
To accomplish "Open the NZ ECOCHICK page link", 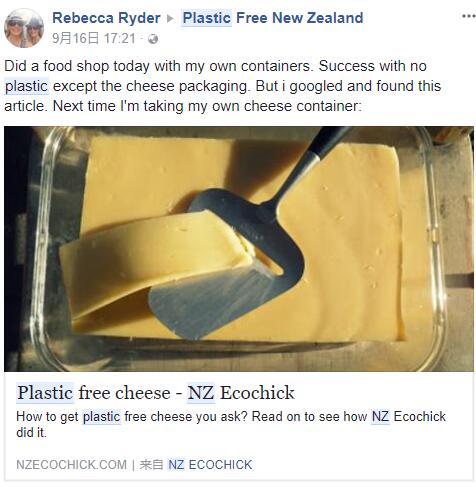I will click(210, 464).
